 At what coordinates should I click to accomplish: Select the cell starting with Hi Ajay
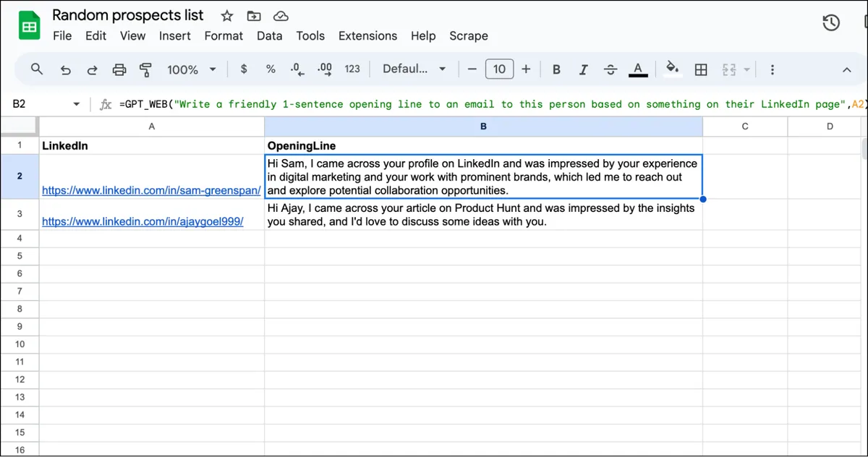tap(483, 215)
